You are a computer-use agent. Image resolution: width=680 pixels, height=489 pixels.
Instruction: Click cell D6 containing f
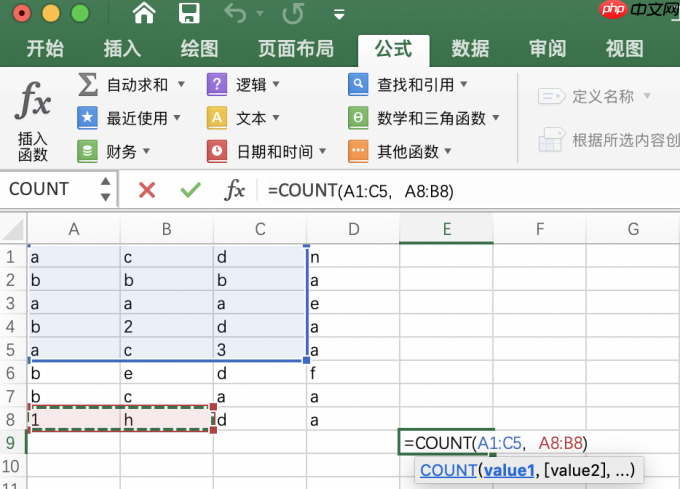point(353,373)
